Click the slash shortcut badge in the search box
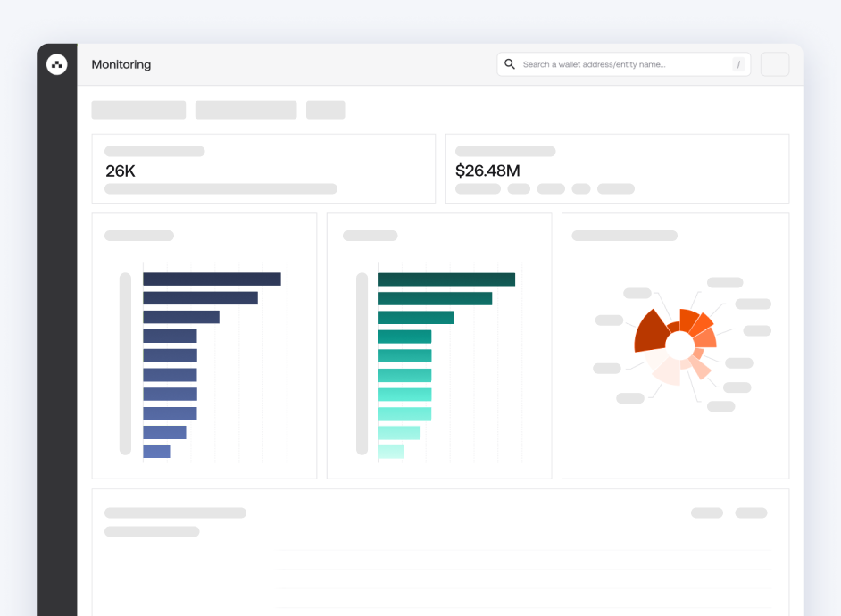 (738, 64)
